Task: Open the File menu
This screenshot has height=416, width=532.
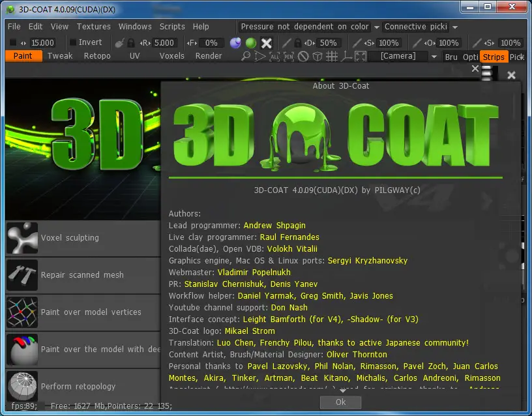Action: (14, 27)
